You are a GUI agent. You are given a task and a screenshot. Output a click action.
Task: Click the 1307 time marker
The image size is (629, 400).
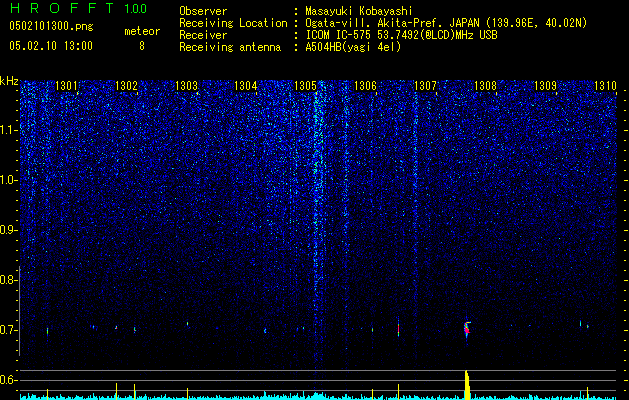[x=425, y=85]
